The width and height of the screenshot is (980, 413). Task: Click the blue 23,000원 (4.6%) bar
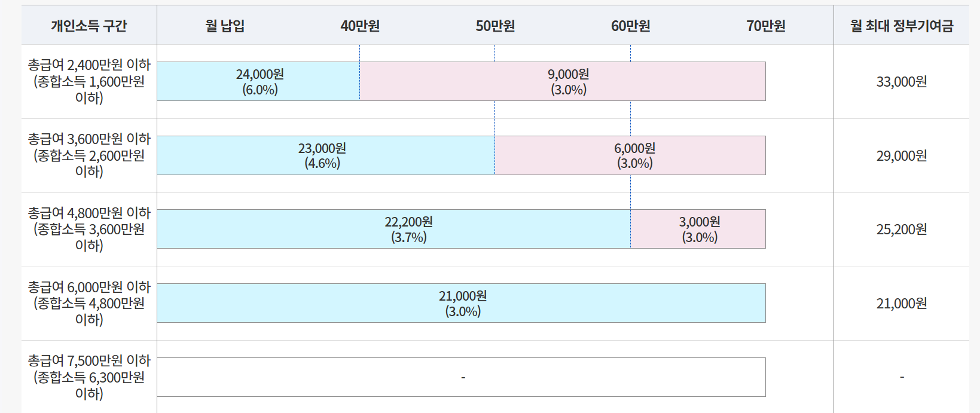pyautogui.click(x=326, y=155)
